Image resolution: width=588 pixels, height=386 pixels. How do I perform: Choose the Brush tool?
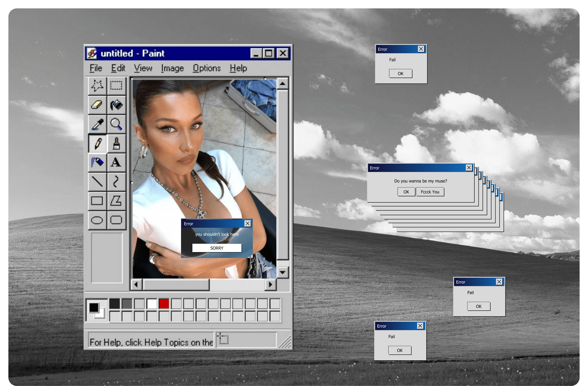(116, 143)
